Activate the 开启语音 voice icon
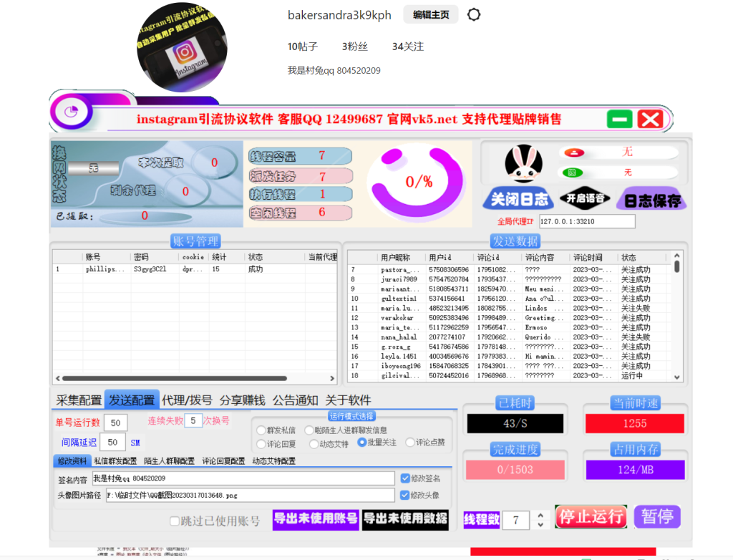 584,198
